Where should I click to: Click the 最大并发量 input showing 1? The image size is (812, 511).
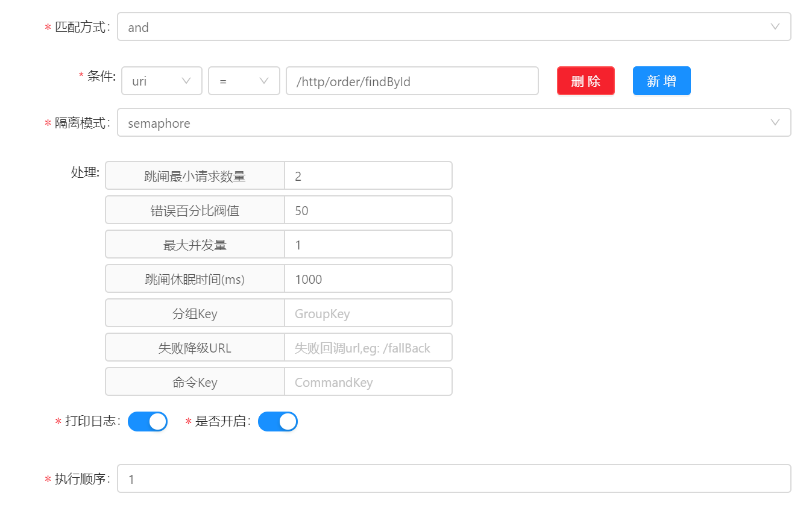[x=368, y=245]
